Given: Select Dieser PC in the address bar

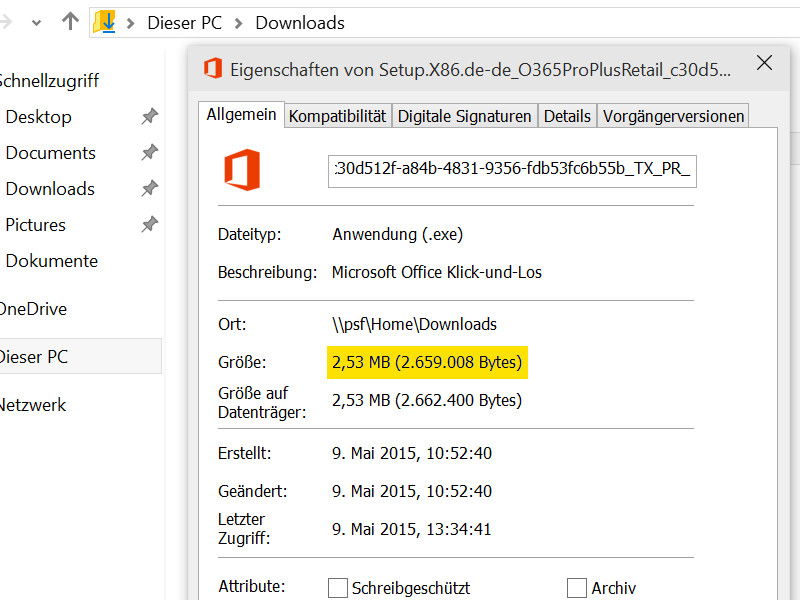Looking at the screenshot, I should tap(184, 23).
